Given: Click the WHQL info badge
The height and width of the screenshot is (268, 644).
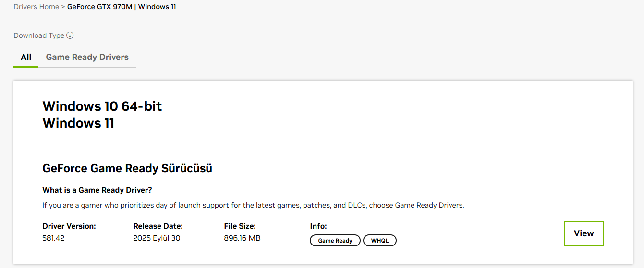Looking at the screenshot, I should [x=379, y=241].
